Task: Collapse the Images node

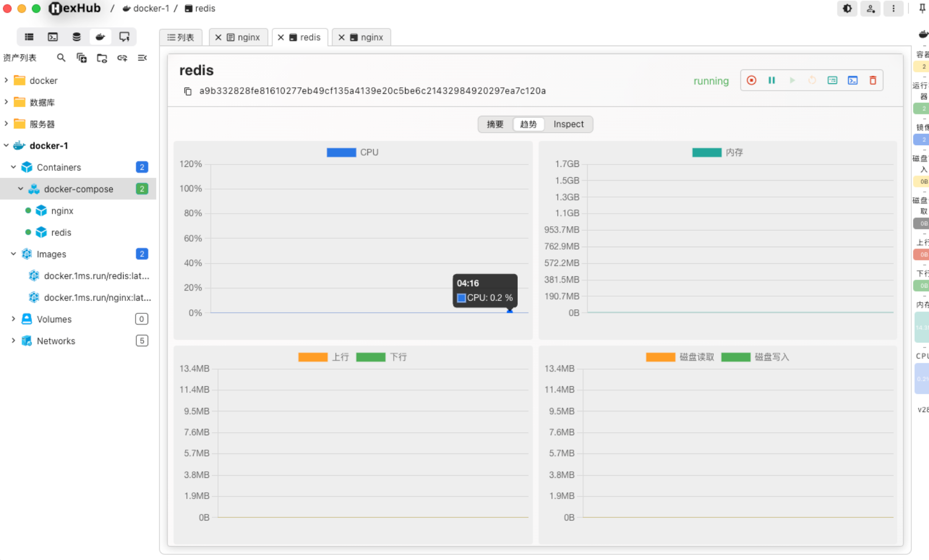Action: [x=14, y=254]
